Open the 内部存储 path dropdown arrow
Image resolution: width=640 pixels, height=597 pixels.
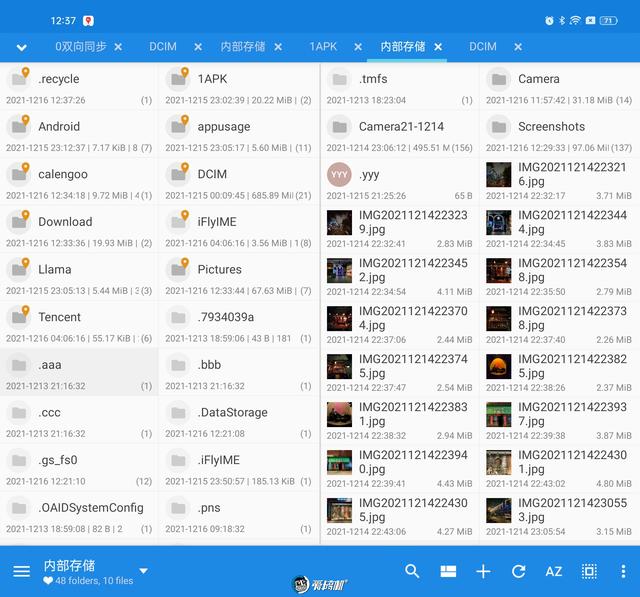click(143, 570)
